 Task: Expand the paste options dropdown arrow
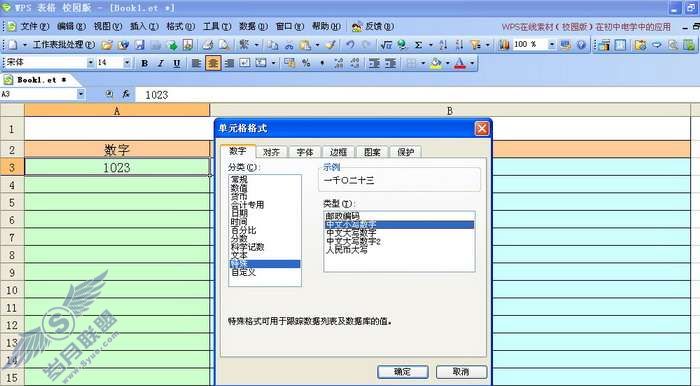coord(317,45)
